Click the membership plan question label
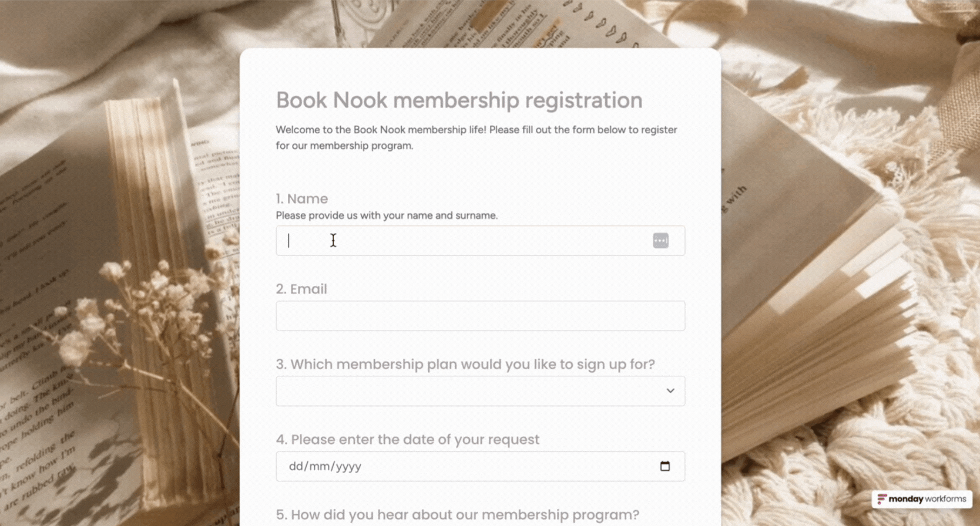Image resolution: width=980 pixels, height=526 pixels. [x=465, y=364]
